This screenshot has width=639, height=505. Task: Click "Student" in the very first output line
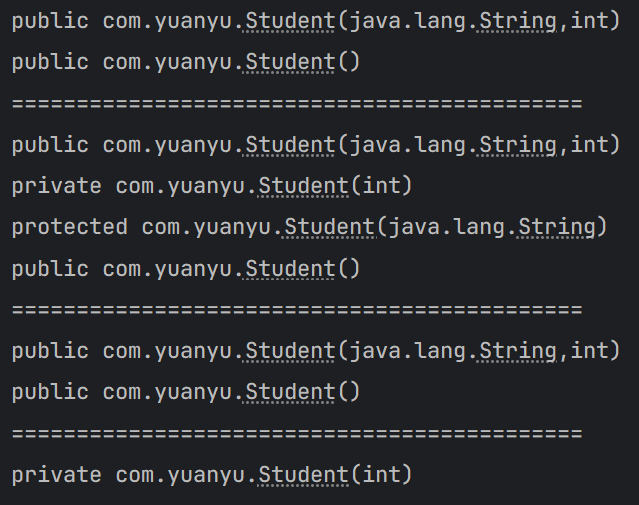[x=291, y=21]
